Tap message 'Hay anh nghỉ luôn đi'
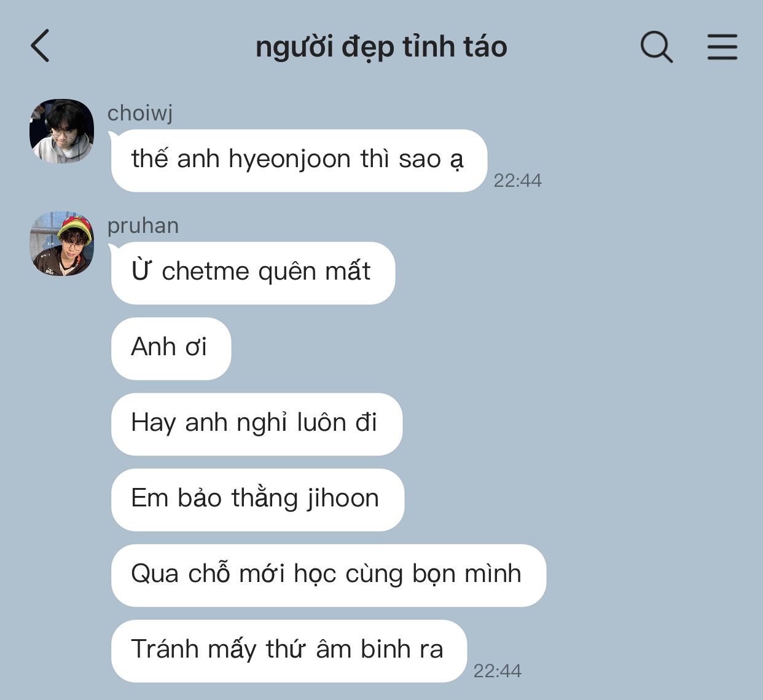This screenshot has width=763, height=700. (x=256, y=424)
